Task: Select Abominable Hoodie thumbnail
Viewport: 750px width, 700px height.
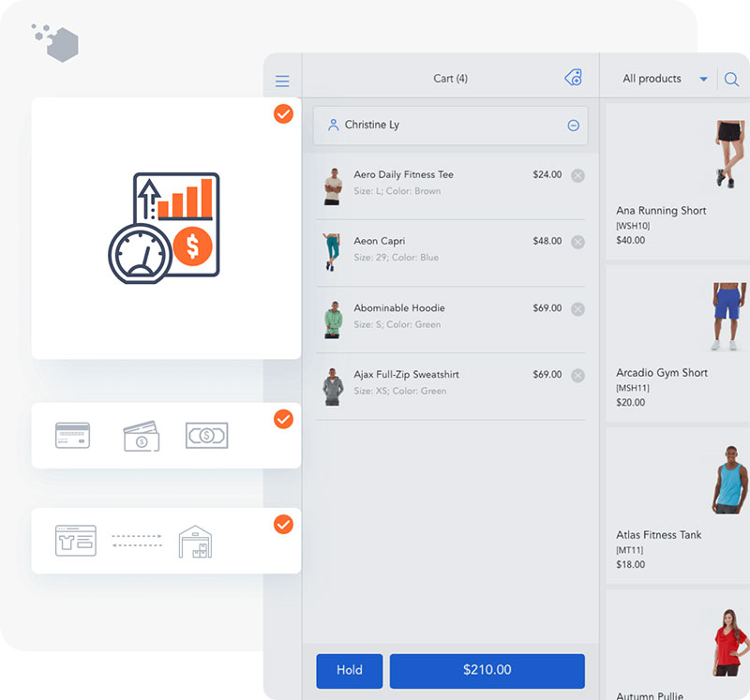Action: (334, 320)
